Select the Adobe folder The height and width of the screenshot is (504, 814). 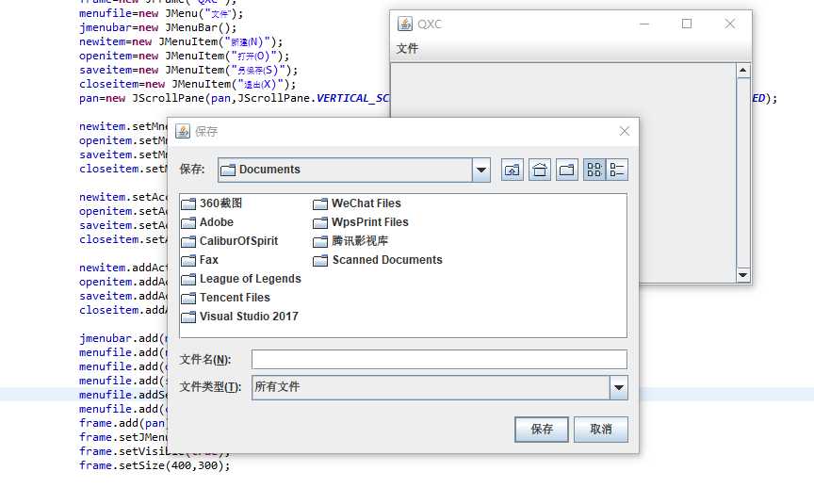[207, 222]
